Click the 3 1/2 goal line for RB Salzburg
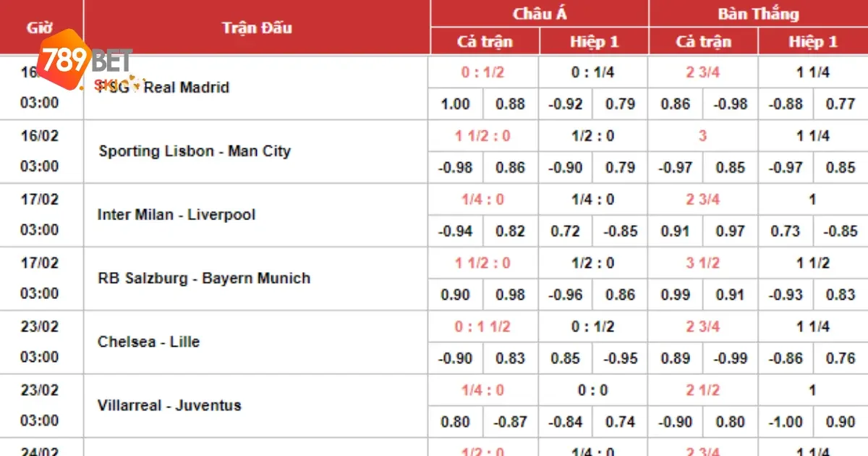The width and height of the screenshot is (868, 456). (702, 263)
